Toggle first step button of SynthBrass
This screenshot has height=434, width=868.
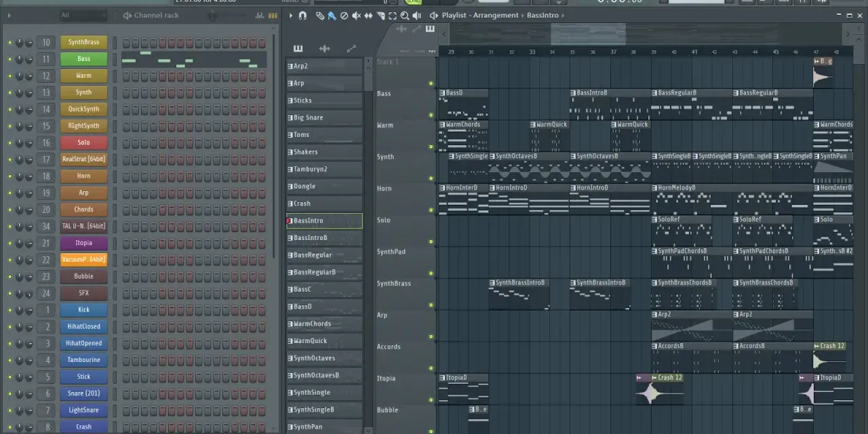(127, 42)
